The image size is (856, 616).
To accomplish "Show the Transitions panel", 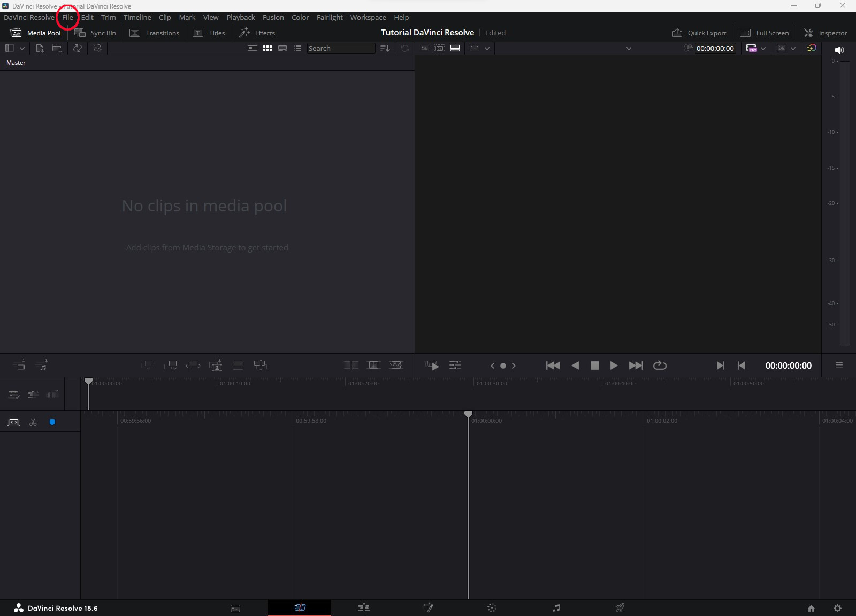I will click(x=155, y=33).
